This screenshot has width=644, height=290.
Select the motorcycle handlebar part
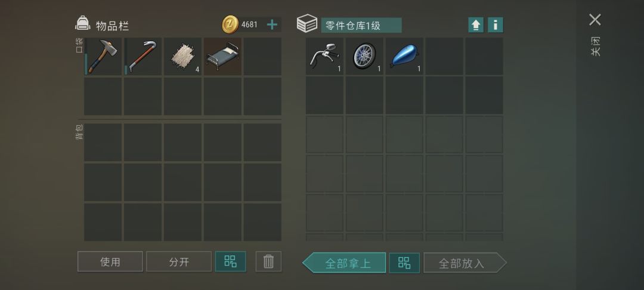[x=324, y=57]
